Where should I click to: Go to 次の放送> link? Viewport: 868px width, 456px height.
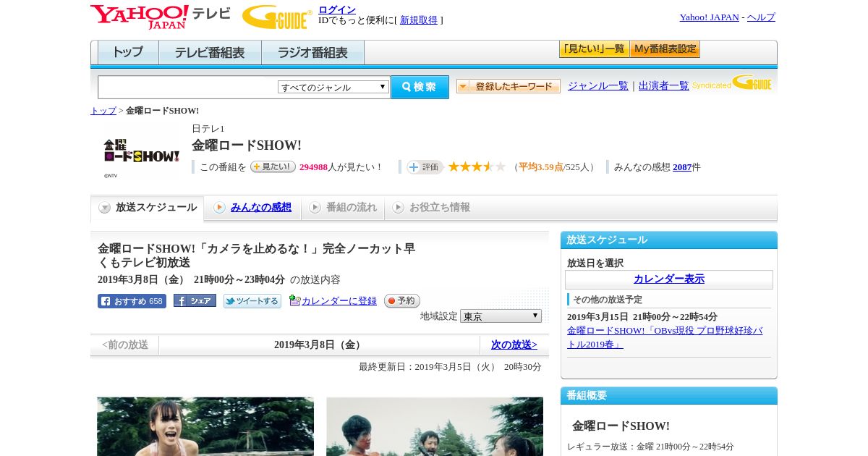[x=514, y=345]
